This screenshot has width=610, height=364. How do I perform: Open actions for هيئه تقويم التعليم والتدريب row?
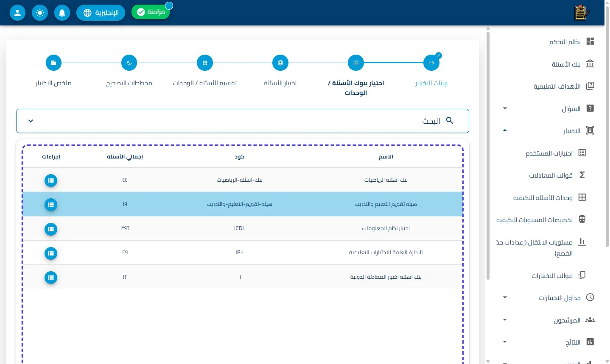[x=51, y=205]
